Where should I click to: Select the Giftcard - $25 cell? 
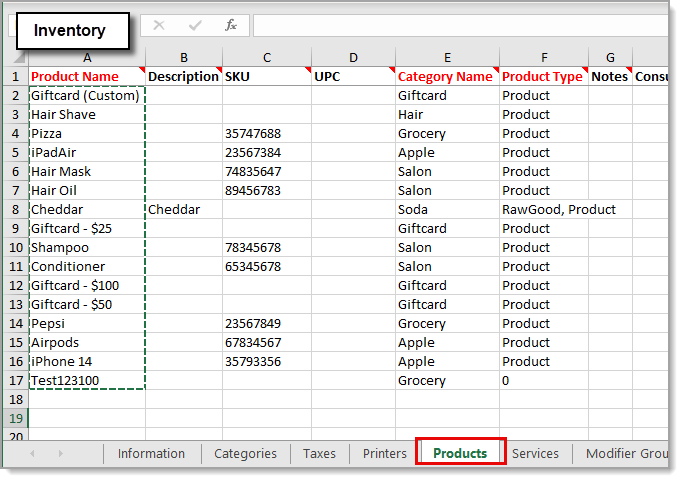tap(87, 229)
